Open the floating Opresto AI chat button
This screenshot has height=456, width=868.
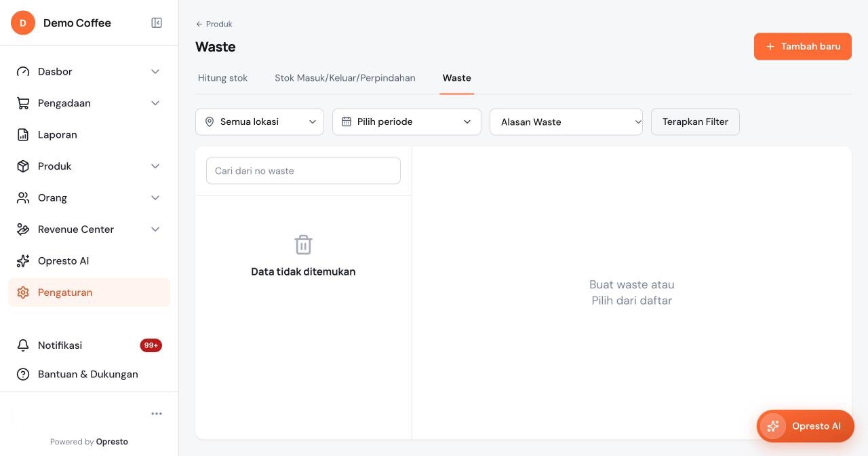806,426
